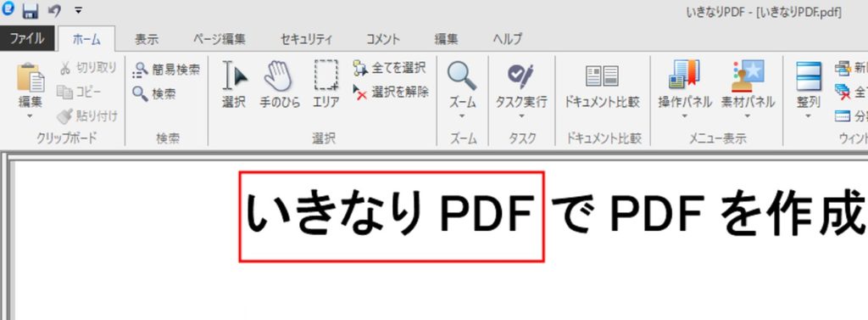
Task: Click 全てを選択 select all
Action: (389, 68)
